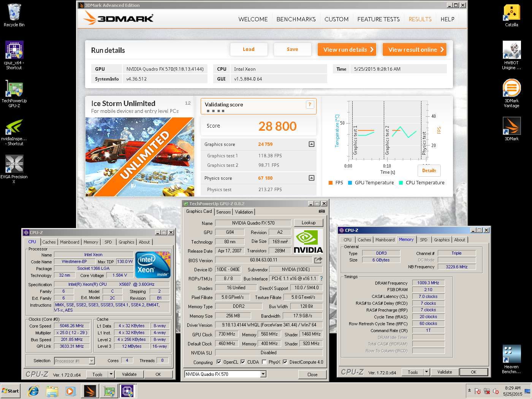
Task: Collapse the Physics score section
Action: (x=312, y=178)
